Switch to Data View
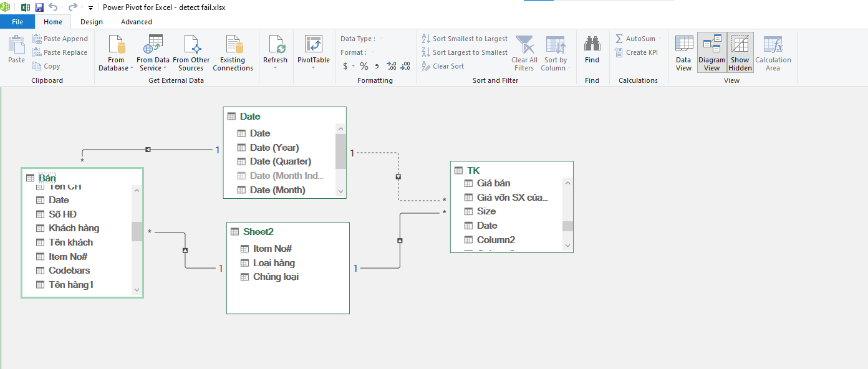Viewport: 868px width, 369px height. 683,52
